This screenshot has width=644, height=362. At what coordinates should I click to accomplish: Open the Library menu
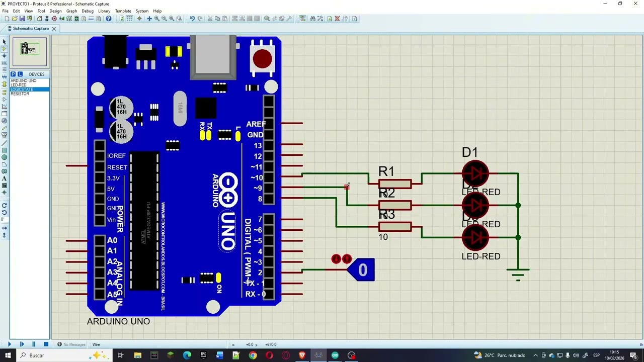click(x=104, y=11)
